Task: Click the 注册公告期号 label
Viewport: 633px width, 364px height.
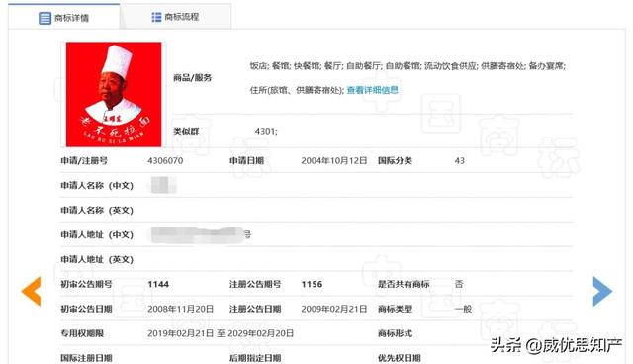Action: pos(255,284)
